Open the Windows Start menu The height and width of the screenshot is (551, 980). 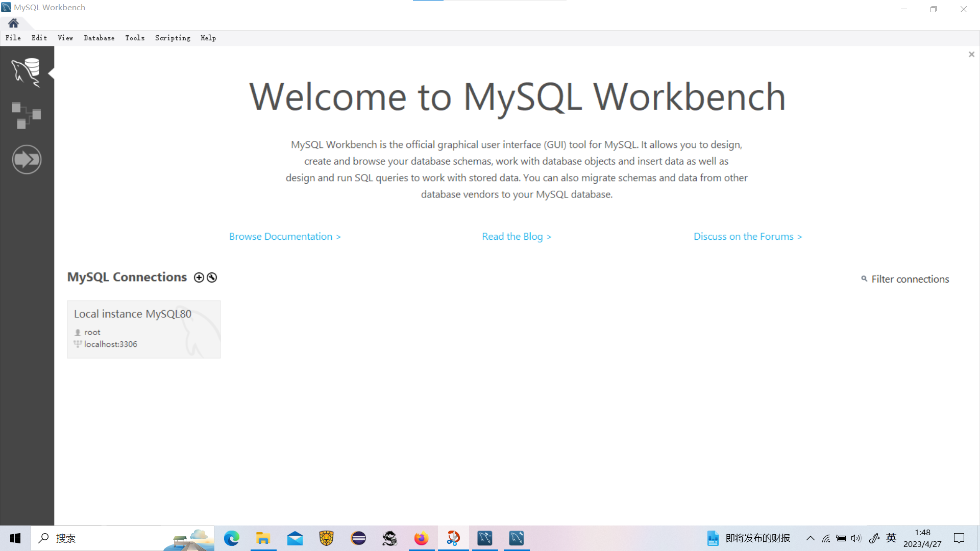(x=15, y=538)
